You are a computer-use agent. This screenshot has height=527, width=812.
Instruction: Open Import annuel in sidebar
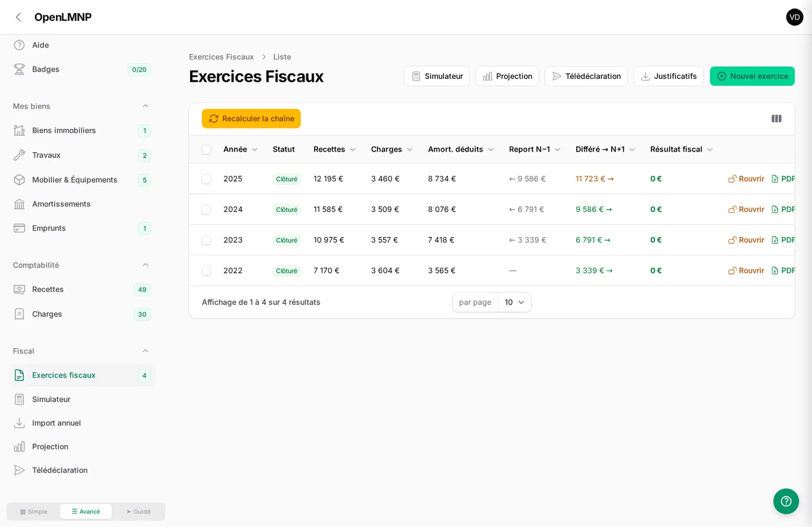(x=82, y=423)
